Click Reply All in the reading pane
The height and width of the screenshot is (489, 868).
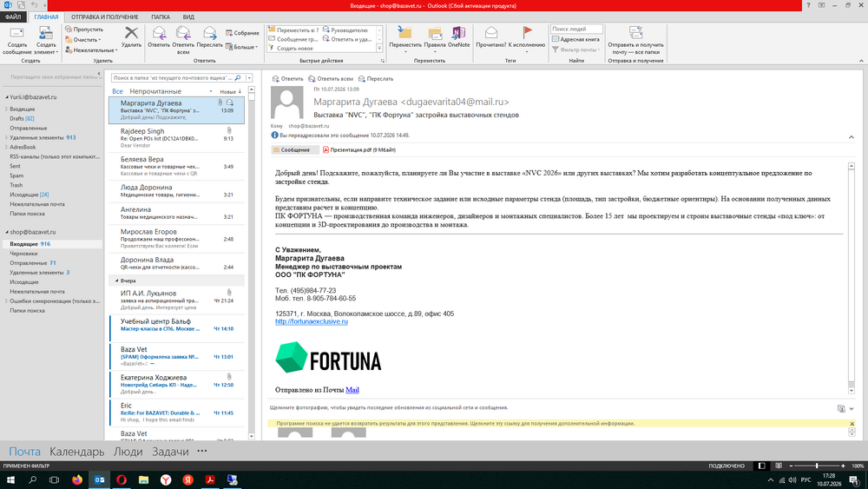(331, 79)
